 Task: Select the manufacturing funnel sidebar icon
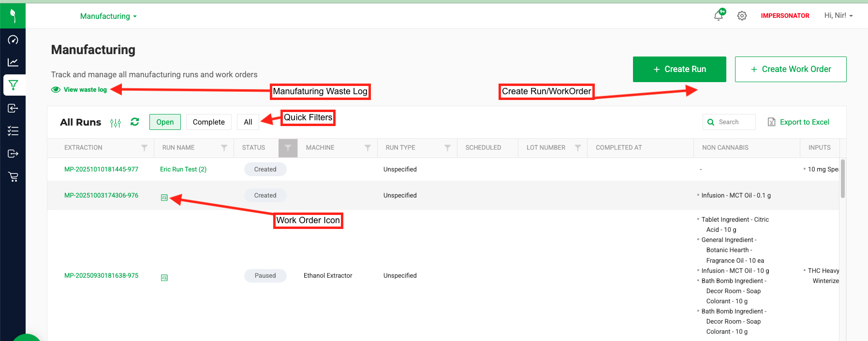[13, 85]
